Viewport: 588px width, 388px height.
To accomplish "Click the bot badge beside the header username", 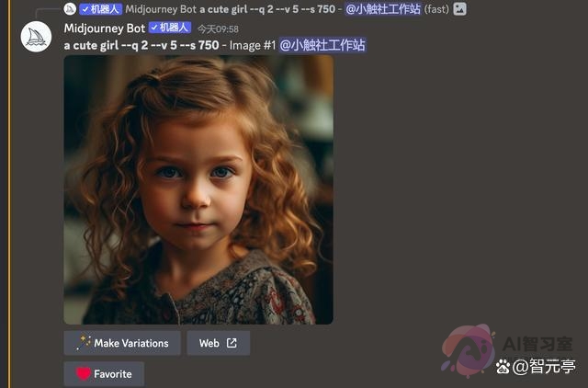I will (170, 28).
